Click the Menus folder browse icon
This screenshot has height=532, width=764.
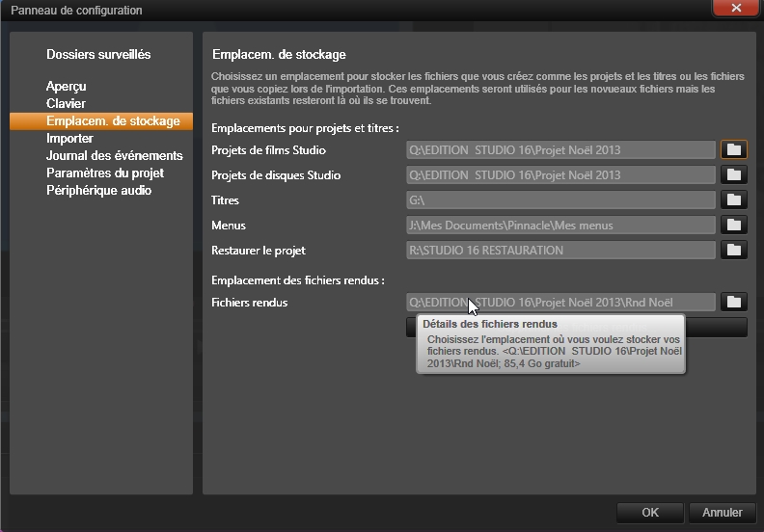point(733,226)
